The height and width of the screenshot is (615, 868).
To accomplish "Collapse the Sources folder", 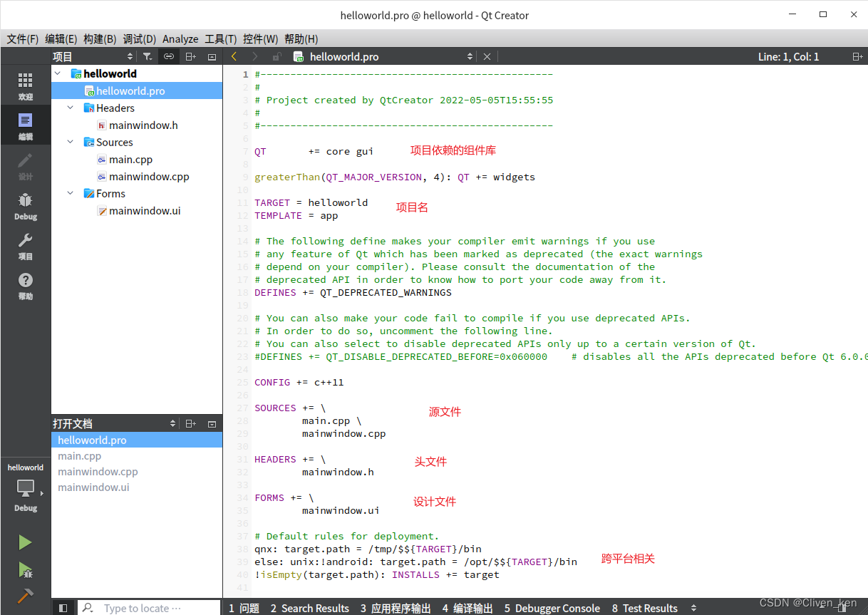I will [x=71, y=142].
